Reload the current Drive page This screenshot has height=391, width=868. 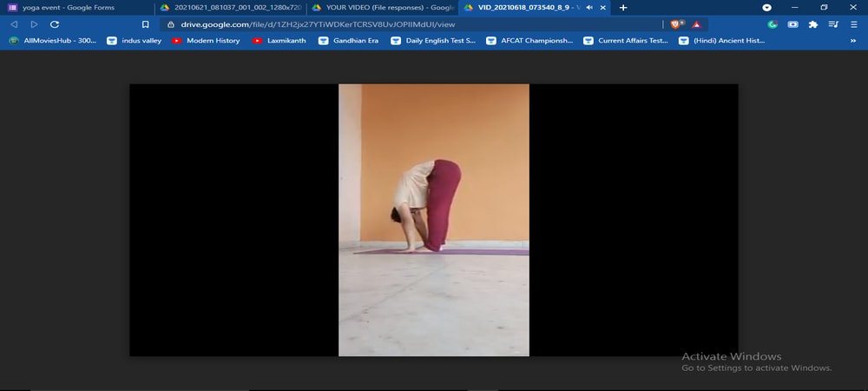[55, 24]
